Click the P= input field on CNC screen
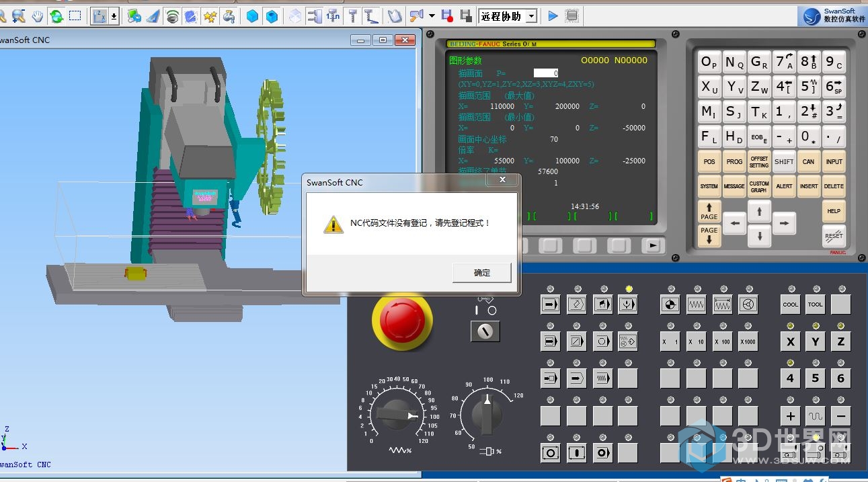868x482 pixels. (546, 73)
